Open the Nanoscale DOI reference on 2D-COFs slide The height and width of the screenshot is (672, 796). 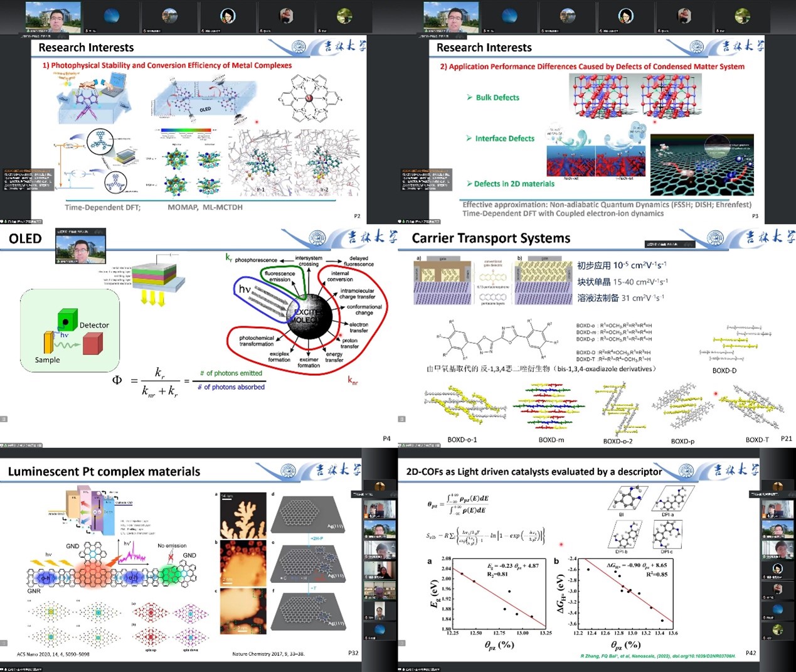click(657, 656)
